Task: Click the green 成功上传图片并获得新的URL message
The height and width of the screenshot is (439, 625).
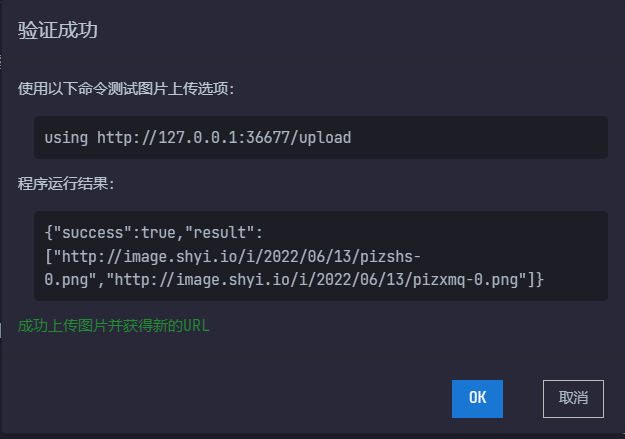Action: coord(114,326)
